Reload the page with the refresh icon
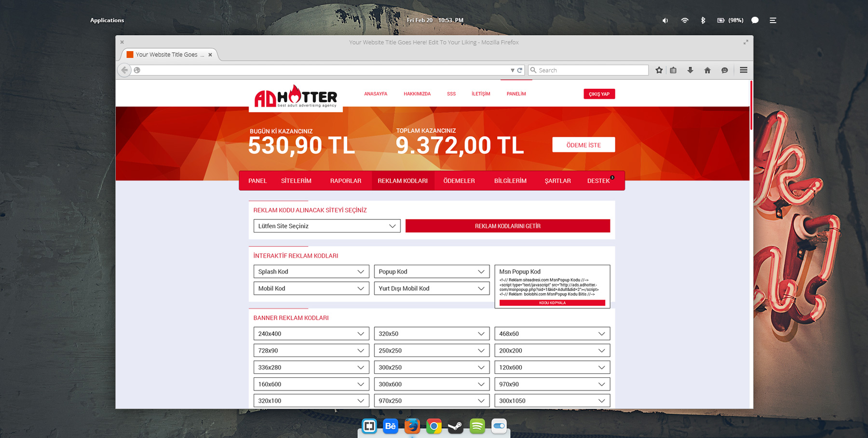This screenshot has height=438, width=868. (520, 70)
